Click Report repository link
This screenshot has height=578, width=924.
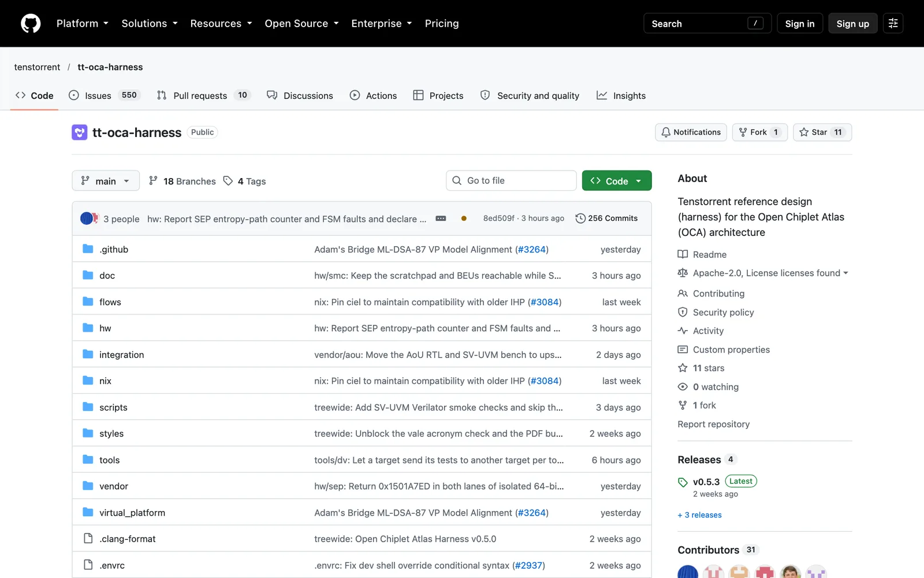coord(714,424)
